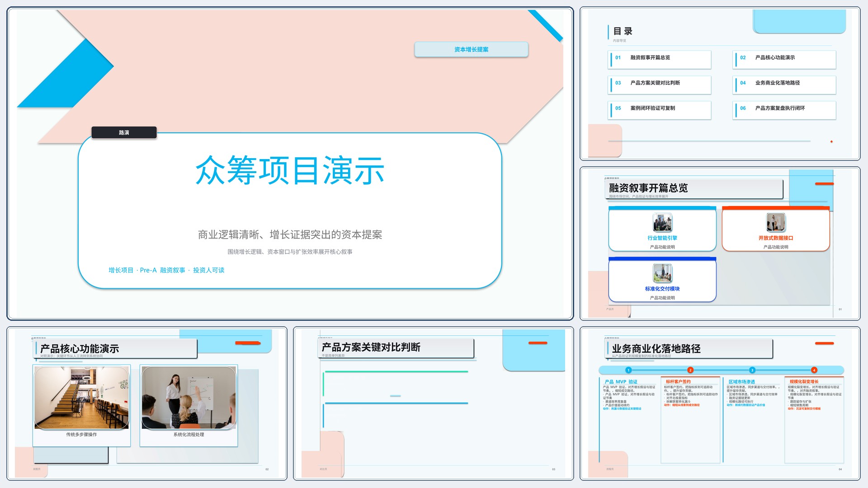Select timeline marker 2 above 标杆客户签约
Viewport: 868px width, 488px height.
click(690, 370)
